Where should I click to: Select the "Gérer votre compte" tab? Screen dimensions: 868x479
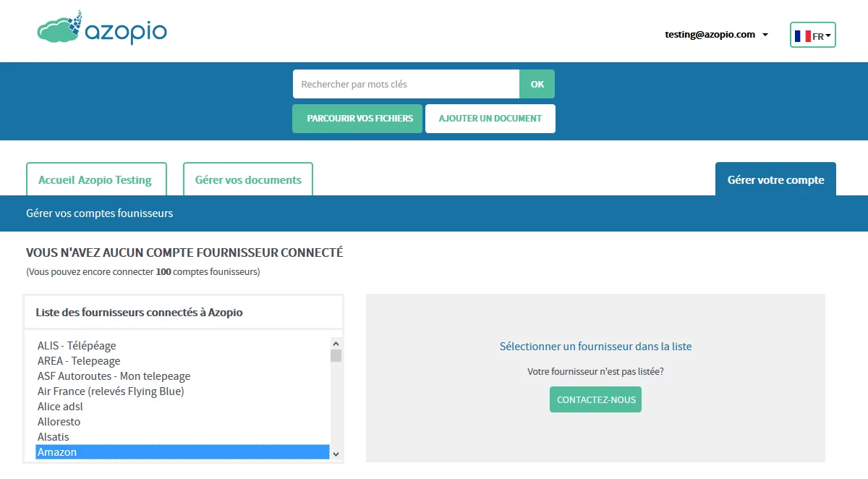coord(775,179)
